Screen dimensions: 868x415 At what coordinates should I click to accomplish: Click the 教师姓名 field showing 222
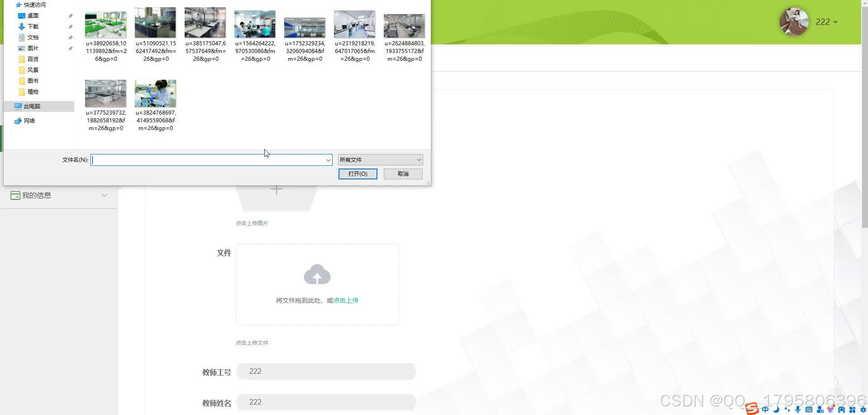point(326,402)
